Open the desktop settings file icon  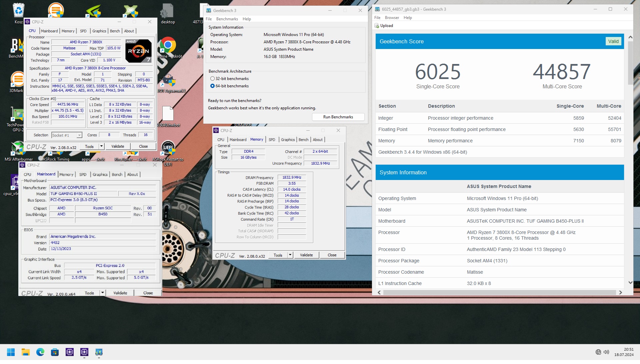point(168,13)
